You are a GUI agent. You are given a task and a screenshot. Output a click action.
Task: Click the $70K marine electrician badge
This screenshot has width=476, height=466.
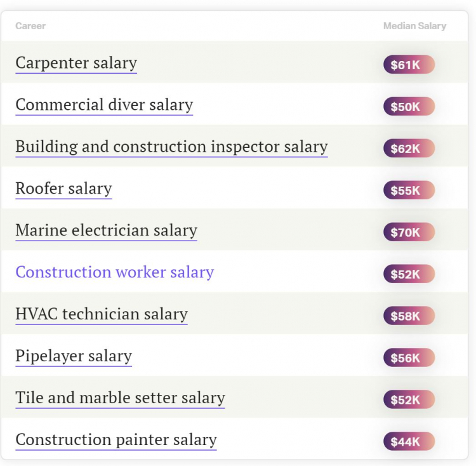(409, 232)
